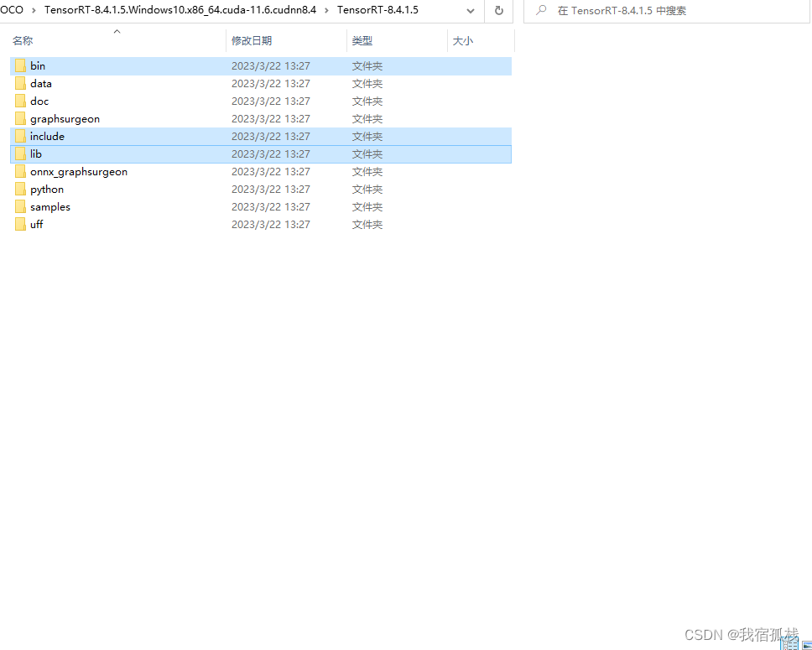This screenshot has width=812, height=650.
Task: Go to TensorRT-8.4.1.5.Windows10.x86_64.cuda-11.6.cudnn8.4 breadcrumb
Action: tap(180, 10)
